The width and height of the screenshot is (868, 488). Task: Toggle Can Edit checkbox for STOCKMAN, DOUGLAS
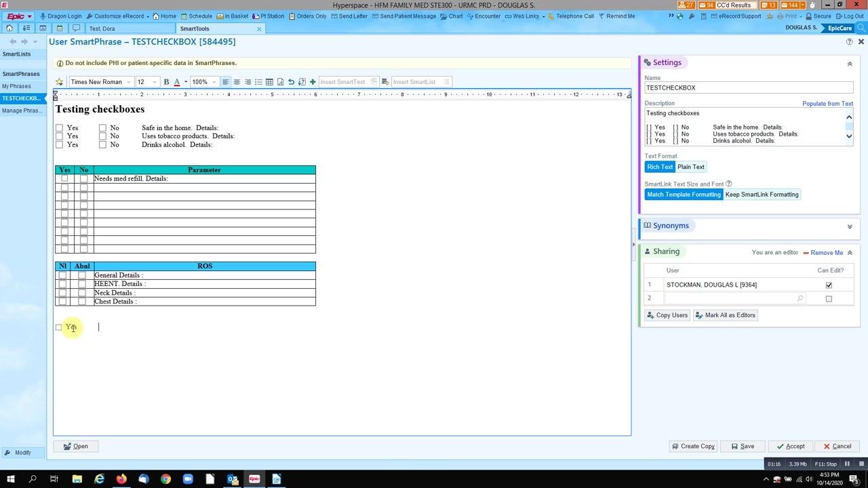(x=829, y=285)
